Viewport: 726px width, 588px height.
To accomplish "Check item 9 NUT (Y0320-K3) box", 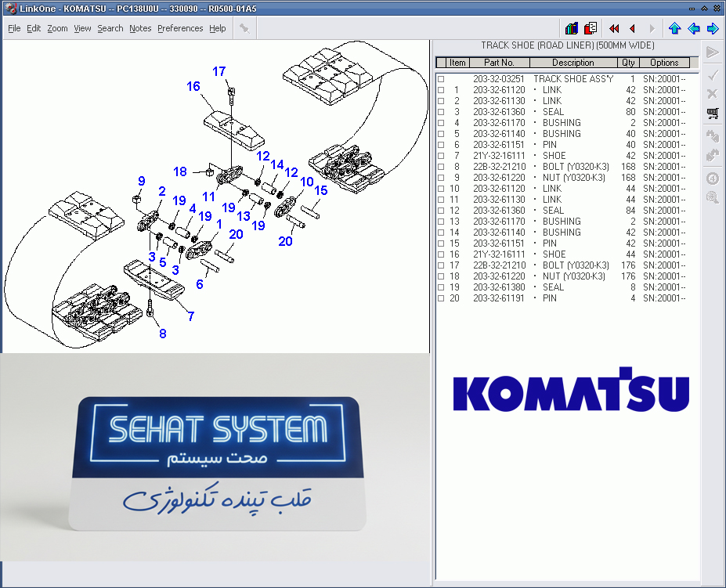I will [x=441, y=178].
